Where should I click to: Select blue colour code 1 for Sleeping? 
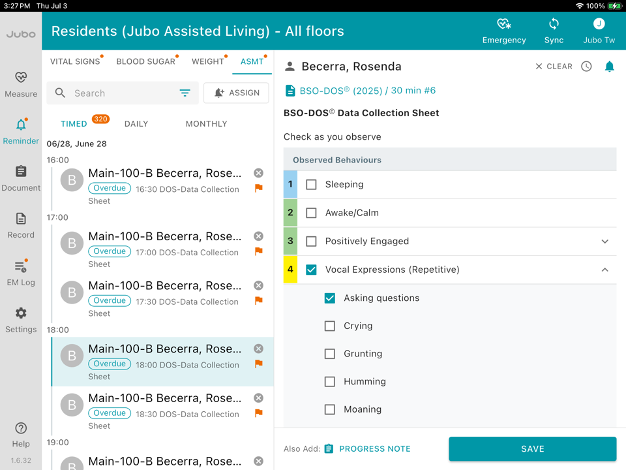point(290,184)
